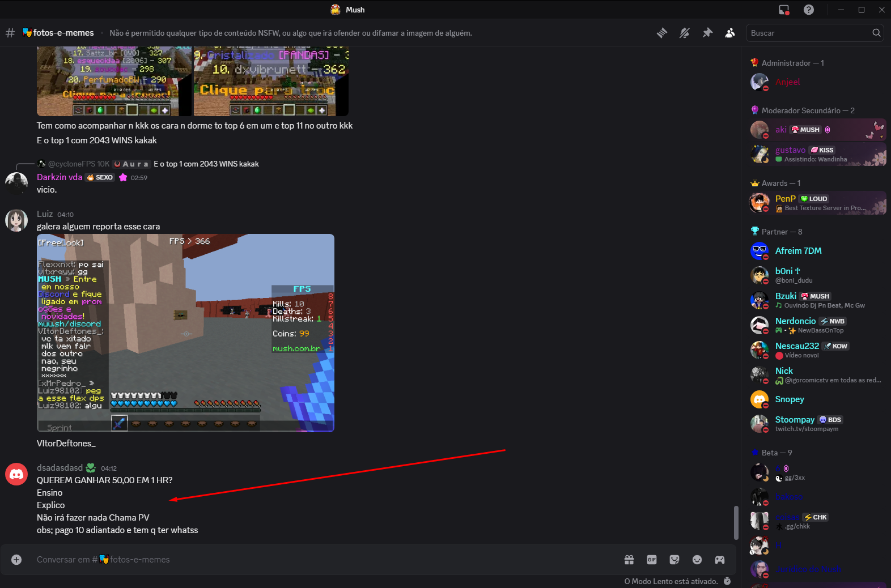Select partner b0ni in member list

(818, 275)
